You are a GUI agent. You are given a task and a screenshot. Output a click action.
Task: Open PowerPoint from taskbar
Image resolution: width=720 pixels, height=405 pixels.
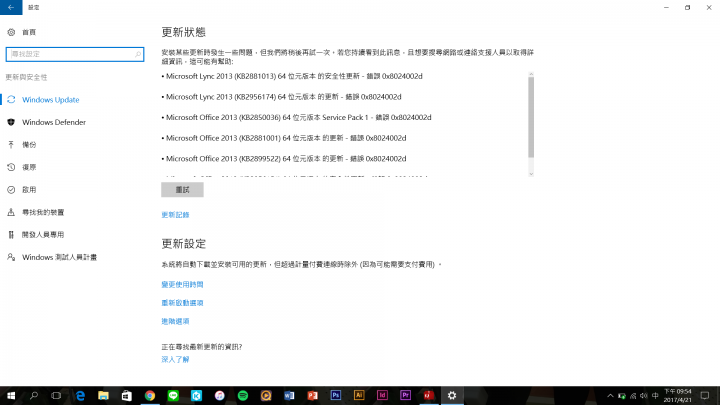[x=312, y=395]
